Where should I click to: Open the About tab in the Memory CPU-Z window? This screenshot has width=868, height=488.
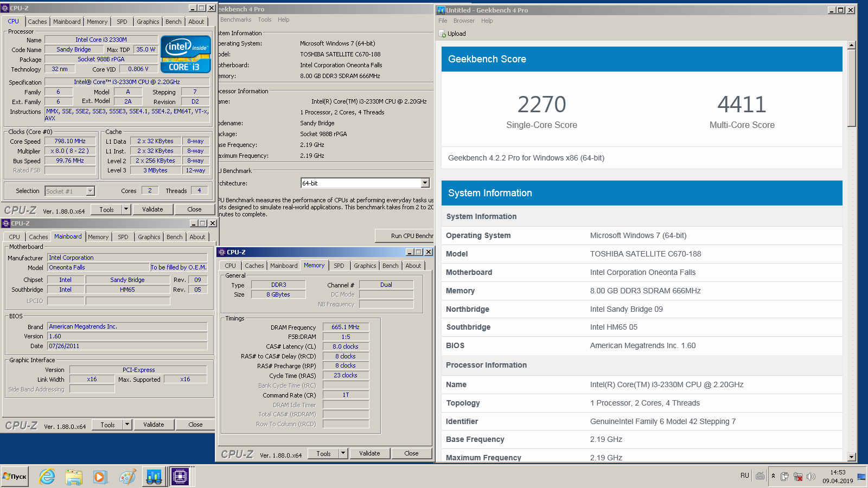413,266
